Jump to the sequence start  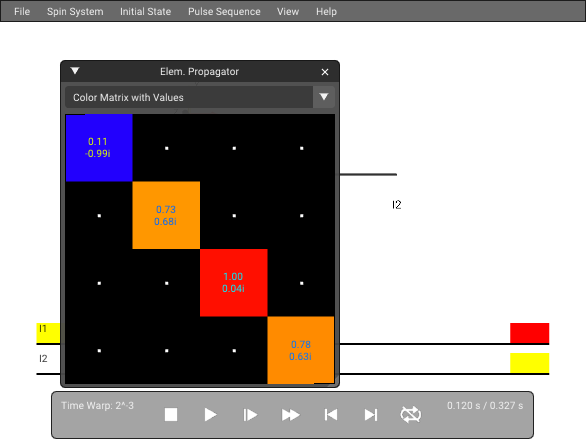coord(331,415)
